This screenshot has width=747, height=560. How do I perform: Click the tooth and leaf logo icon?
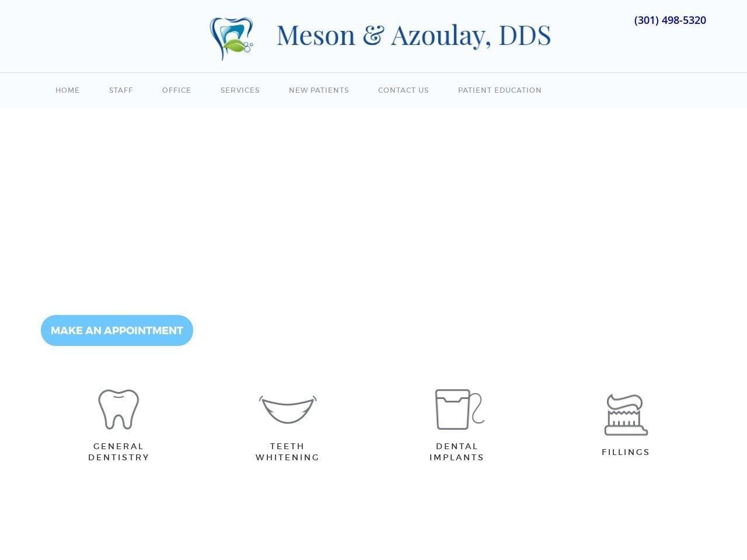pos(231,38)
